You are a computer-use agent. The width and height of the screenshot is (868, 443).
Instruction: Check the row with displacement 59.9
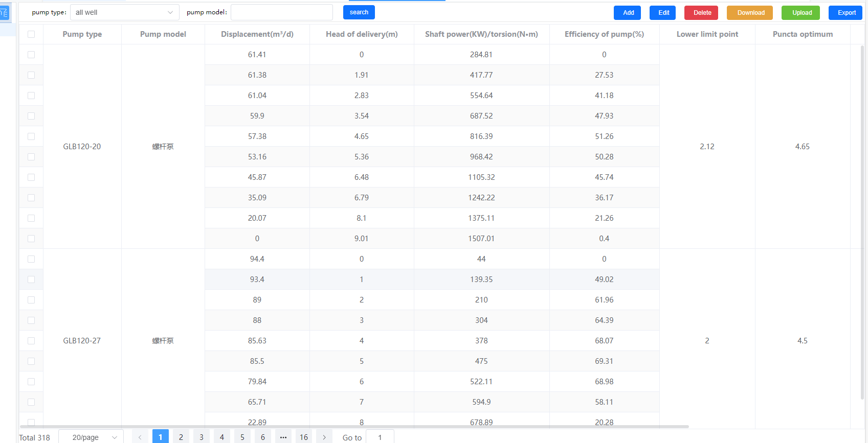(x=31, y=116)
